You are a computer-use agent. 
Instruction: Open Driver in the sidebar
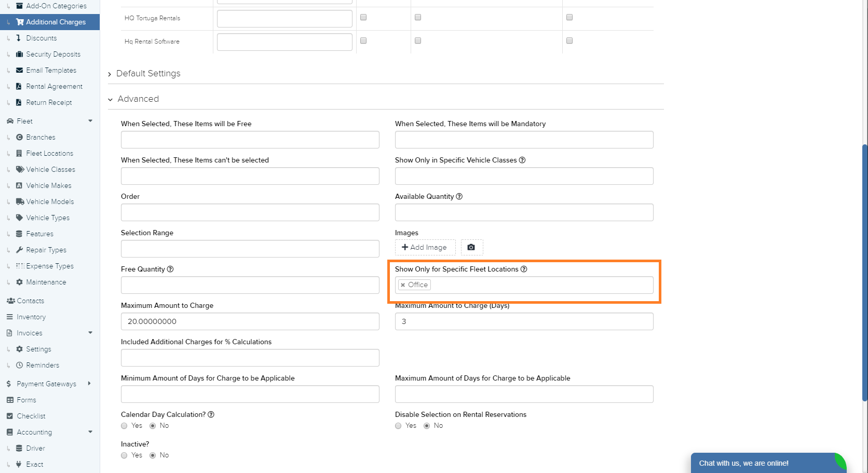(35, 448)
